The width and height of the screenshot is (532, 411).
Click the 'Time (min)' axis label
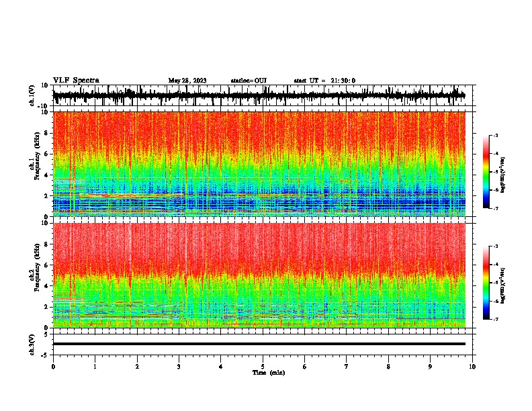(269, 373)
